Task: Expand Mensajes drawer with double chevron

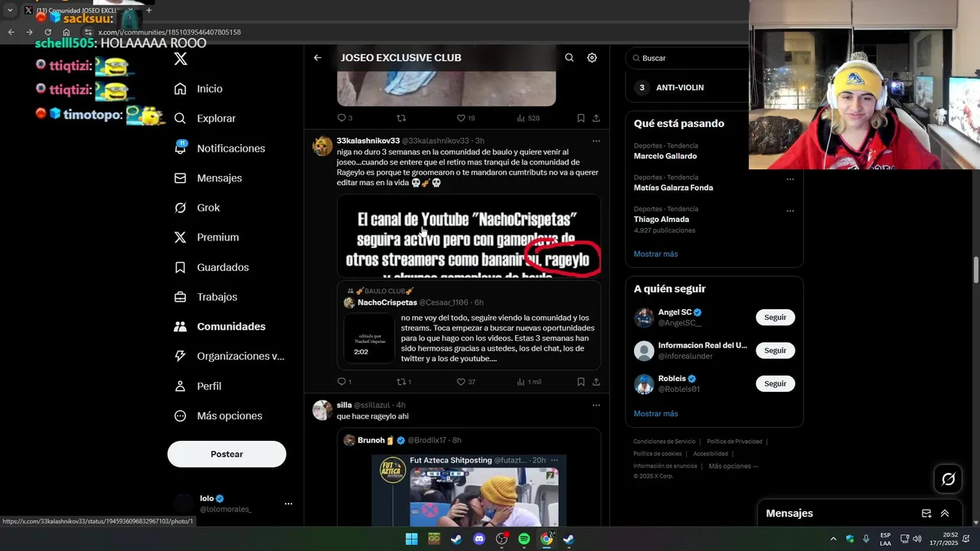Action: tap(945, 514)
